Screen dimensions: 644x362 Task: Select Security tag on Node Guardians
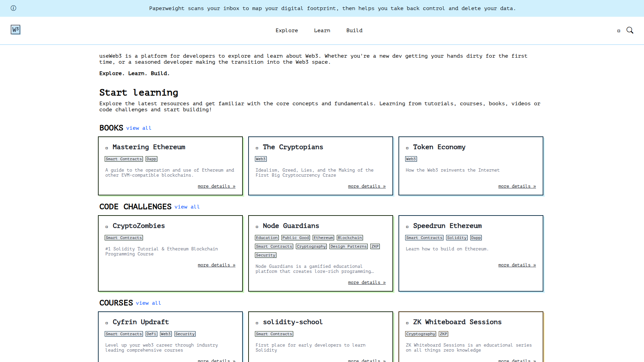tap(266, 255)
